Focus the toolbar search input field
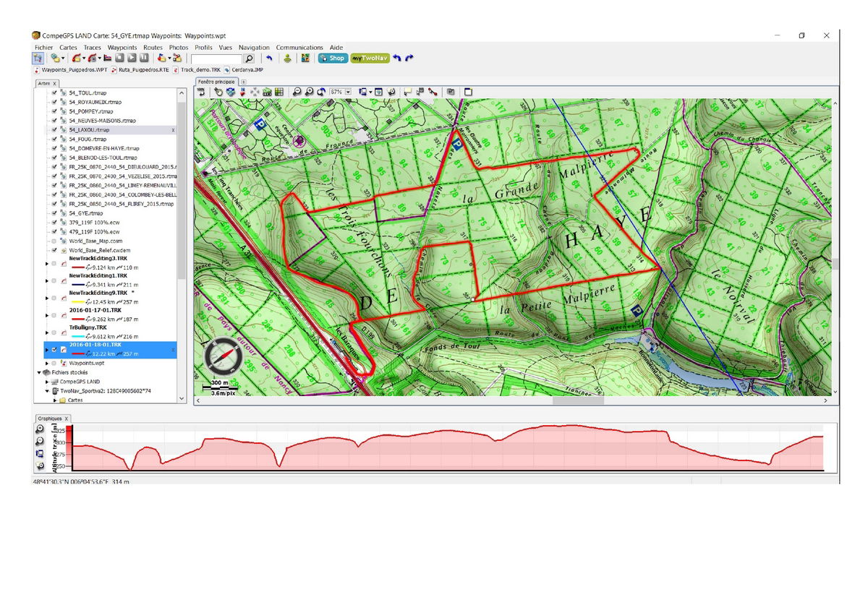The height and width of the screenshot is (613, 868). coord(217,59)
